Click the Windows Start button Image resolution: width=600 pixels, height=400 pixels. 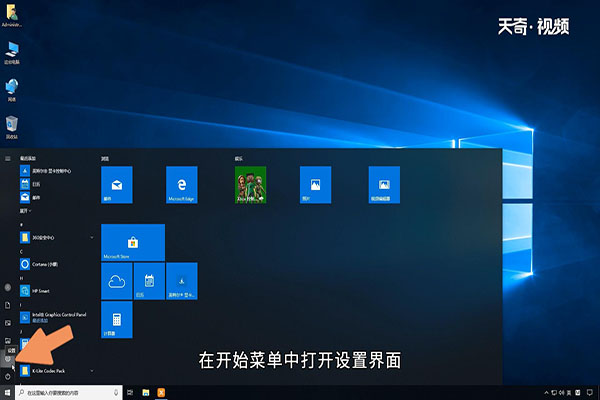coord(7,393)
